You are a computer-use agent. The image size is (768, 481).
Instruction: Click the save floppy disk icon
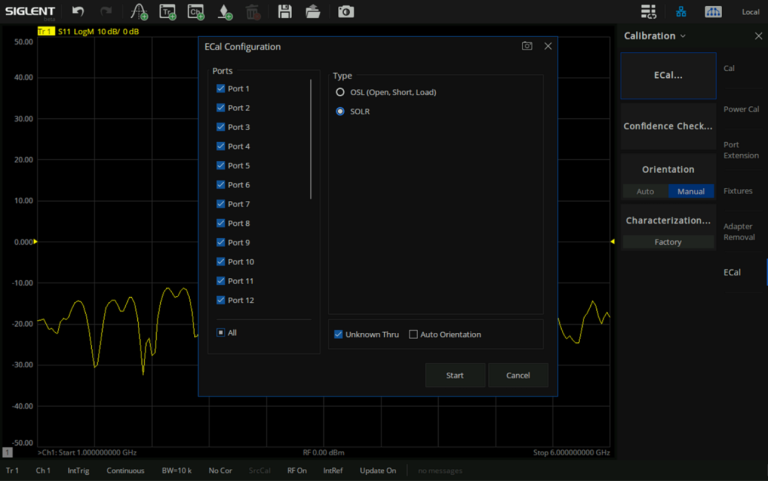tap(285, 12)
